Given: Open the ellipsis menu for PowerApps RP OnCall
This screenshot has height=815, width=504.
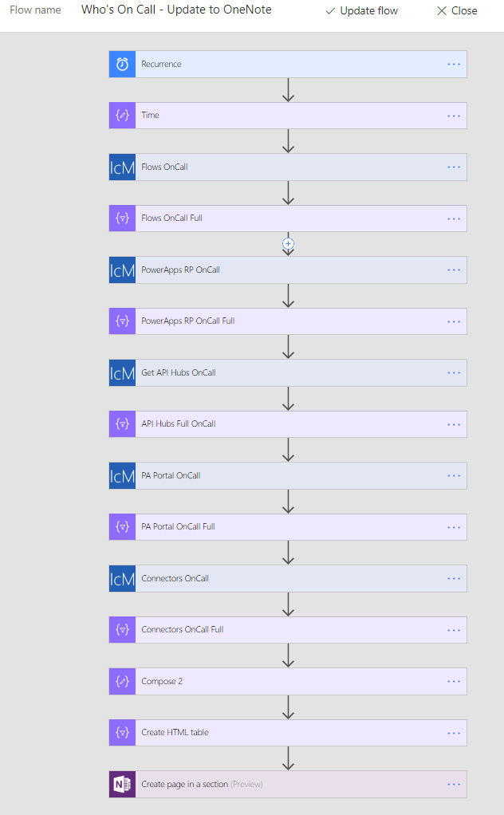Looking at the screenshot, I should click(454, 270).
